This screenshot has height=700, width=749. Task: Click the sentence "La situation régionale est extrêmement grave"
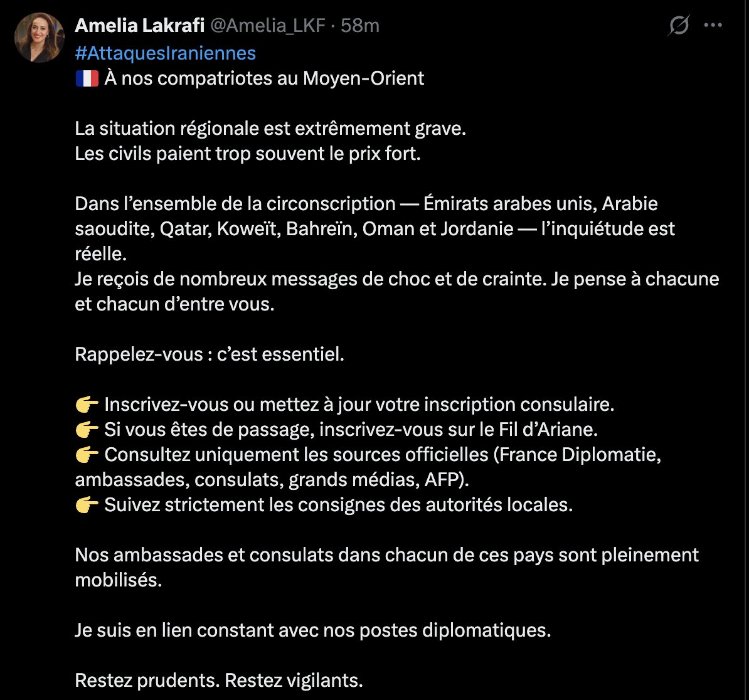click(270, 129)
